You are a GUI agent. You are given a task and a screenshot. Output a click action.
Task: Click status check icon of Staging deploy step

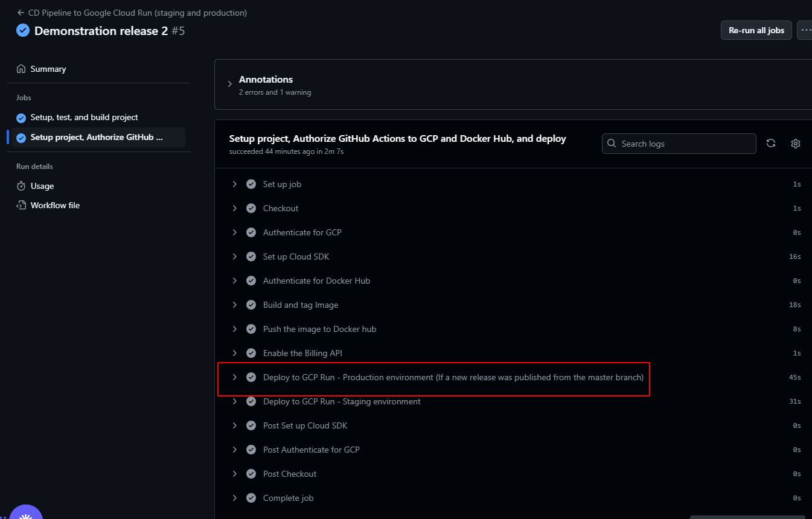(x=251, y=401)
